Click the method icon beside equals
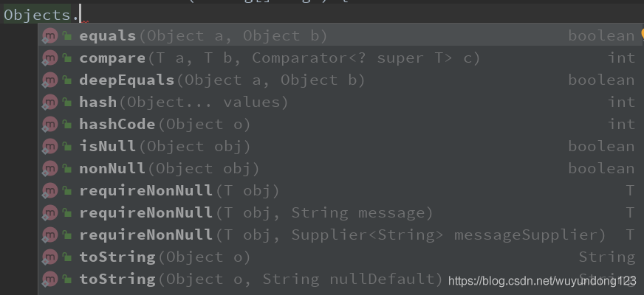The width and height of the screenshot is (644, 295). point(49,35)
